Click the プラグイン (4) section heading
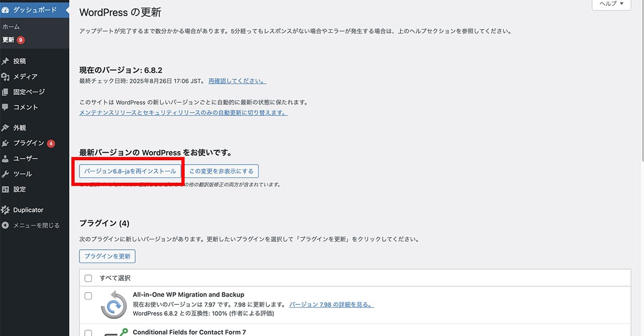Screen dimensions: 644x336 (104, 223)
